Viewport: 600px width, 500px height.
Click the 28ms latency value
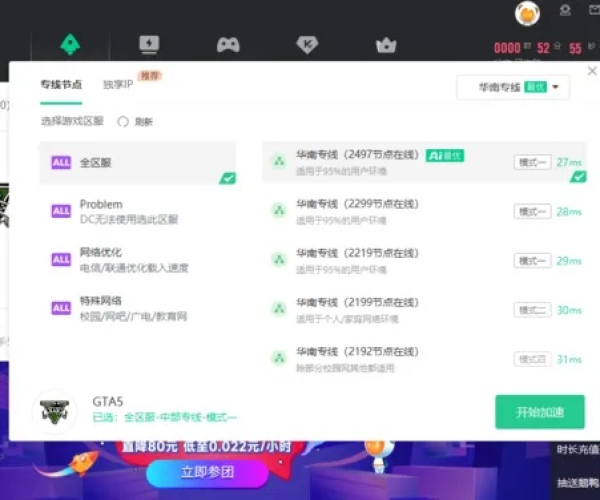(x=569, y=212)
